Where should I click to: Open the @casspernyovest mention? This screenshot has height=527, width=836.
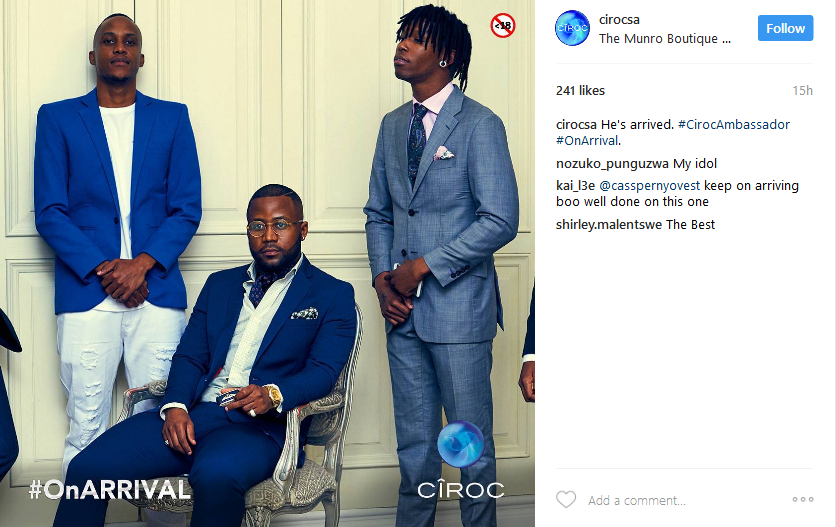coord(649,186)
